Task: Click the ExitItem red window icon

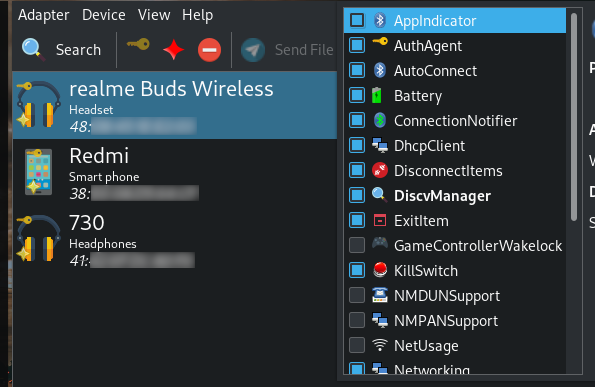Action: click(x=380, y=220)
